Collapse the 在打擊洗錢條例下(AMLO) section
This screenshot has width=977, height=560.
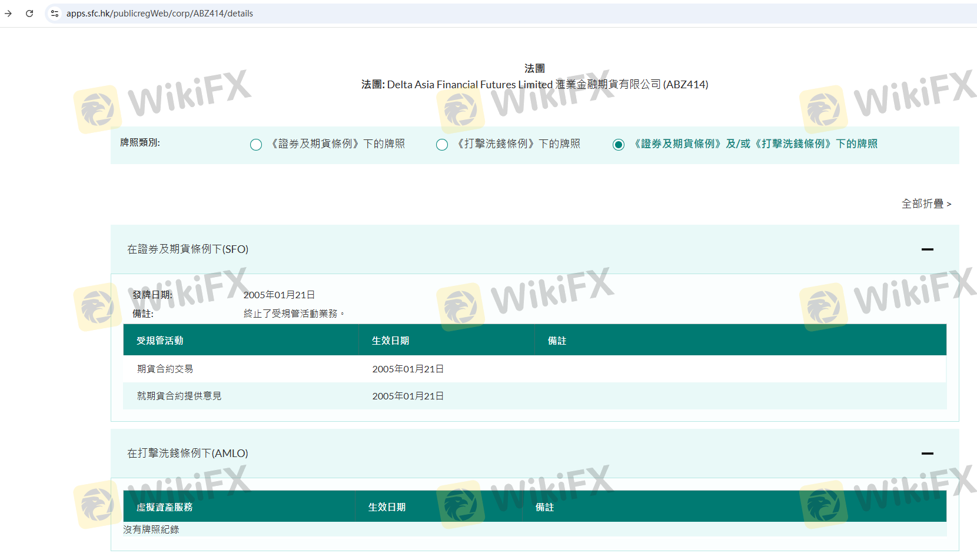pyautogui.click(x=928, y=454)
